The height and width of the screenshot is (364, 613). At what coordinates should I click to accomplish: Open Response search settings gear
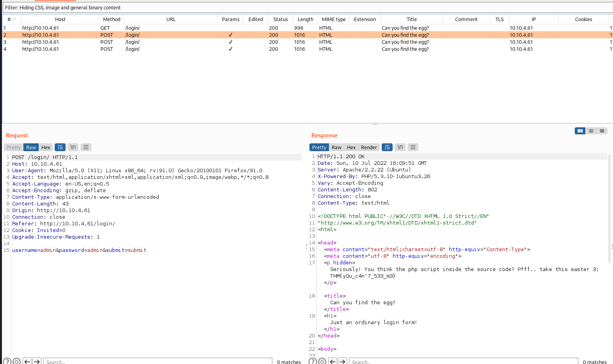322,361
